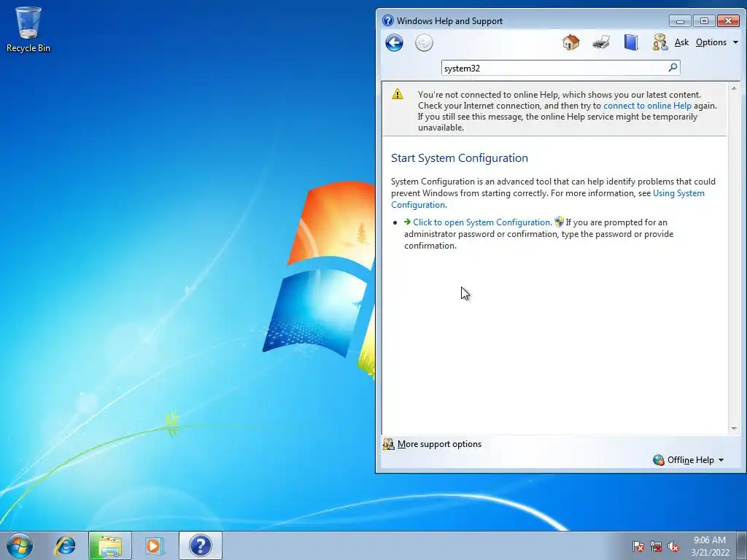Screen dimensions: 747x560
Task: Click the taskbar clock showing 9:06 AM
Action: [710, 546]
